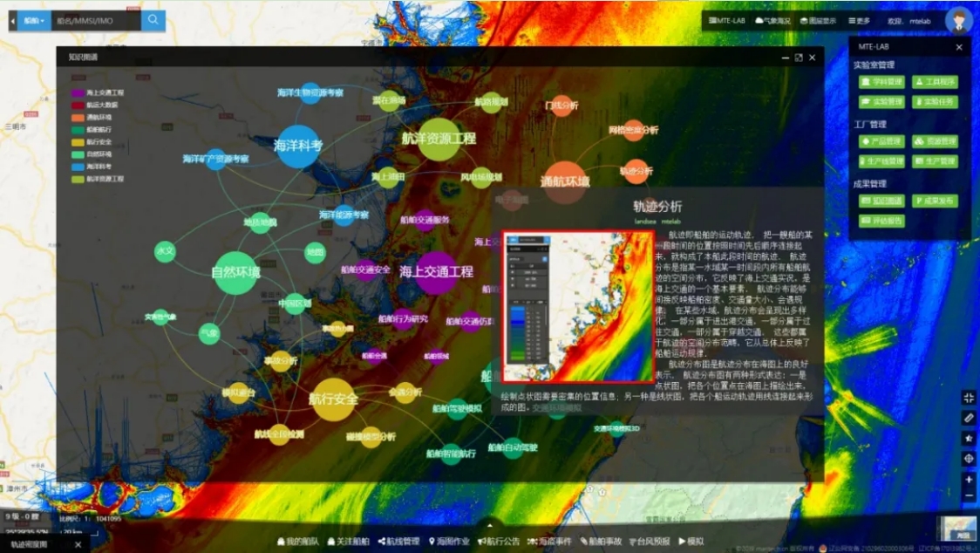Image resolution: width=980 pixels, height=553 pixels.
Task: Open the 气象海况 weather menu
Action: [772, 20]
